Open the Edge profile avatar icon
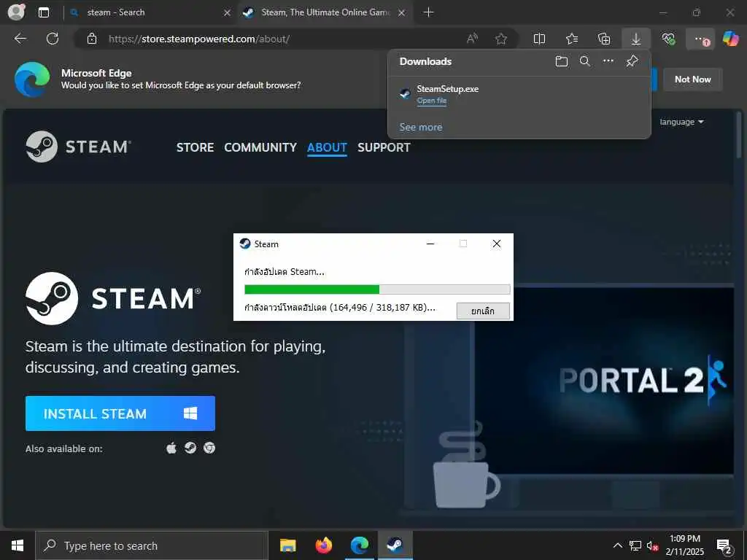 pos(16,12)
